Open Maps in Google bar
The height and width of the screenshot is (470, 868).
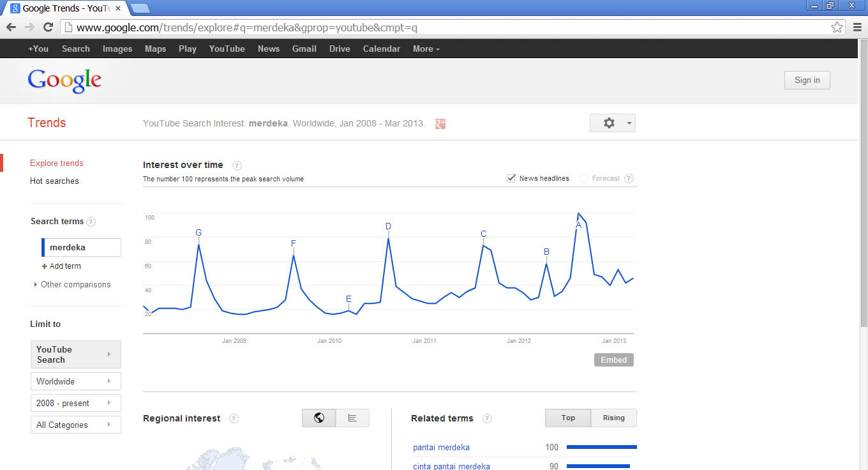155,49
